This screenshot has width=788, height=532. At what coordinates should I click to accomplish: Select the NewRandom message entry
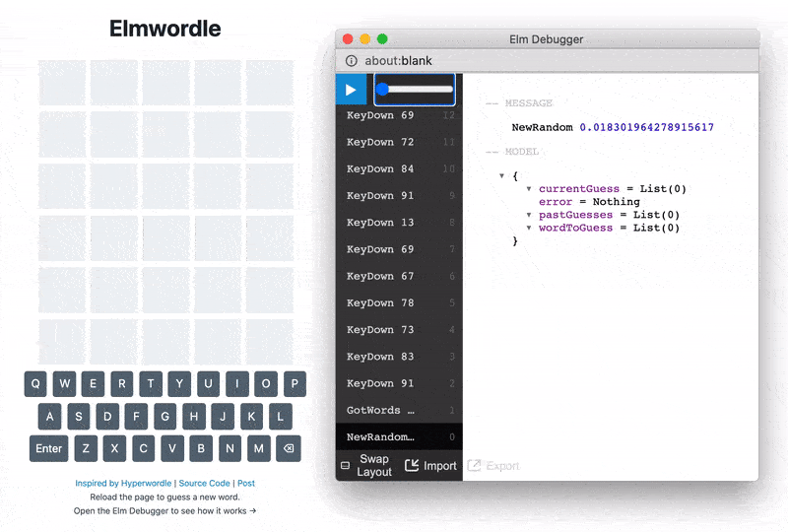(x=399, y=437)
